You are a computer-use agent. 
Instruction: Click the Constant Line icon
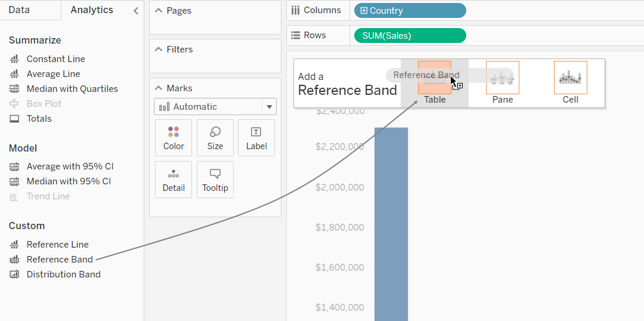tap(14, 59)
